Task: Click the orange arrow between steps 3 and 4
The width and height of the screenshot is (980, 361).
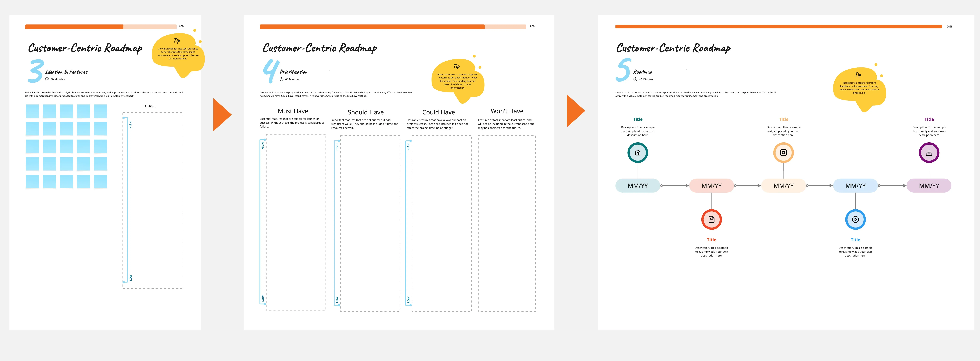Action: [222, 115]
